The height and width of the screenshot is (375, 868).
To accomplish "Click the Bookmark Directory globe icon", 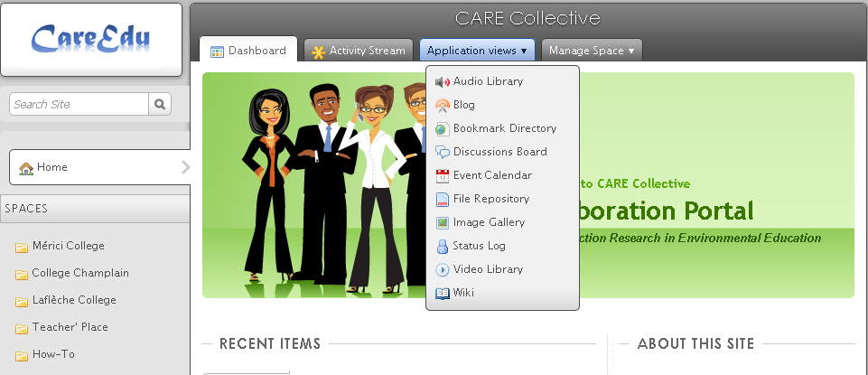I will 442,129.
